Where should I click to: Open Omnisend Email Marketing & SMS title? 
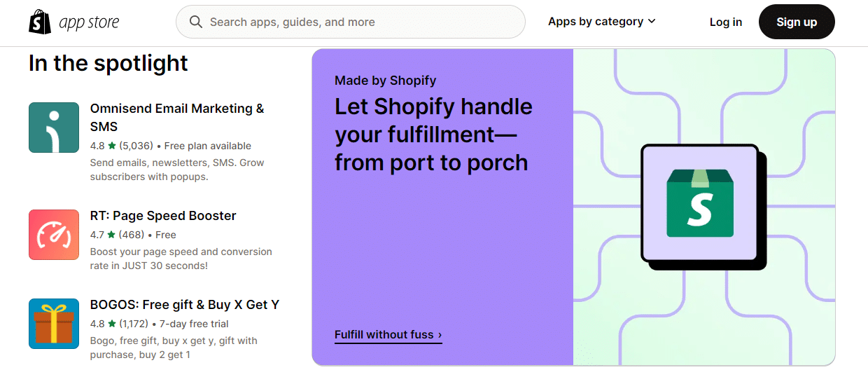[177, 118]
